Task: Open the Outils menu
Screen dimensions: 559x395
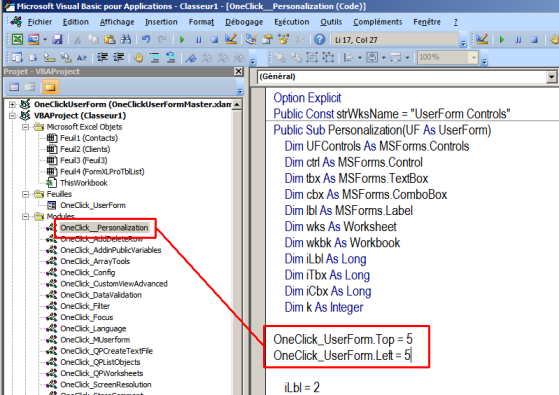Action: click(331, 22)
